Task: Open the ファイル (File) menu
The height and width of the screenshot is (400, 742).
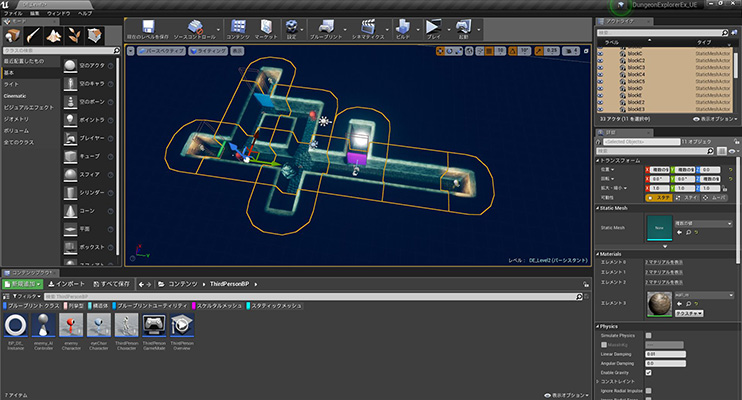Action: [x=12, y=13]
